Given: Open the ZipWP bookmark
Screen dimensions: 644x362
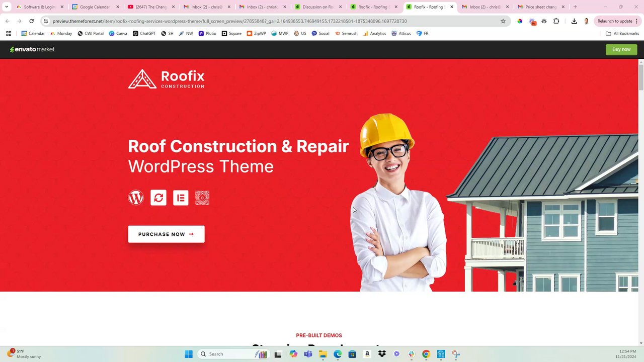Looking at the screenshot, I should [x=256, y=33].
